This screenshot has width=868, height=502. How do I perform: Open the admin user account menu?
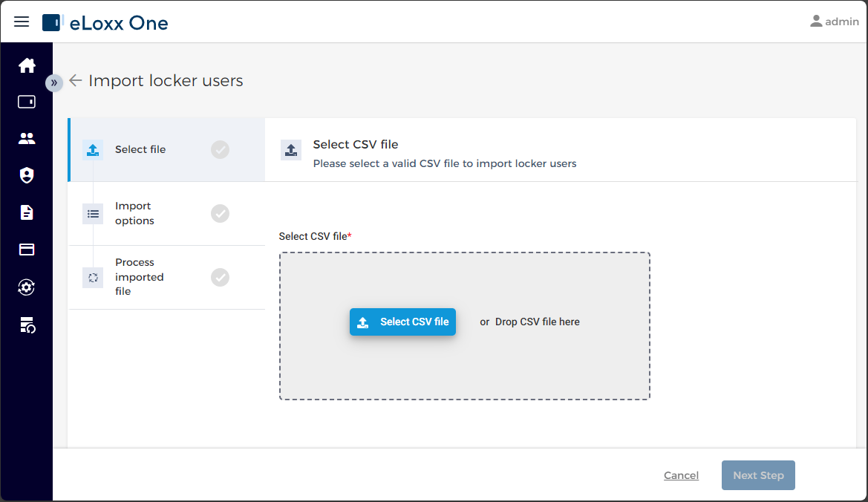[835, 22]
